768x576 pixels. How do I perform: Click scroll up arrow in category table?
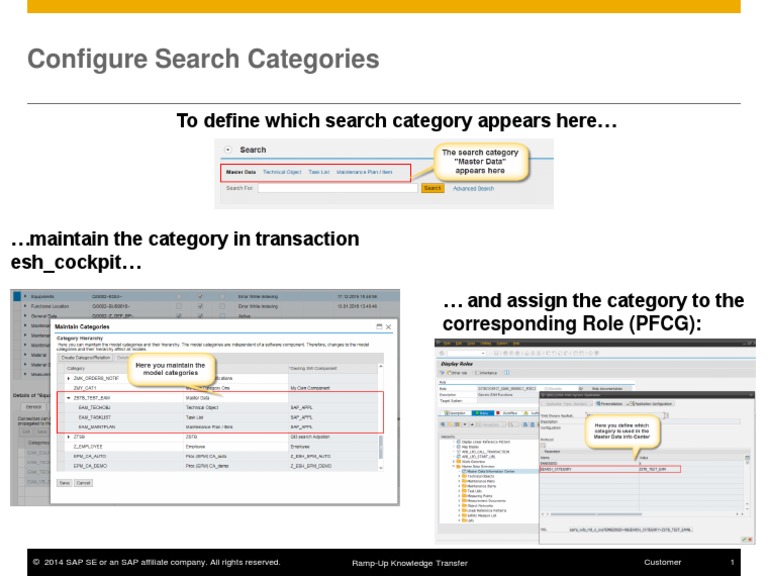381,366
